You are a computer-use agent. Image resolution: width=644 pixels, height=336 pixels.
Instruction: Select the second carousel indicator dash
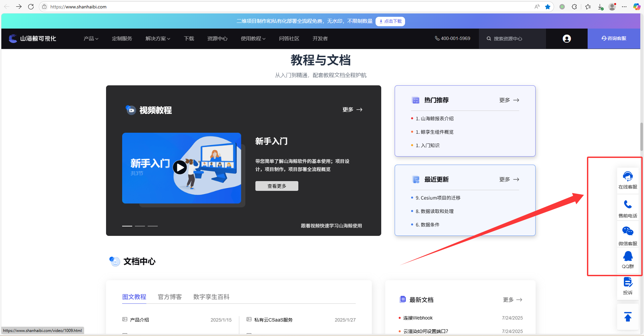pyautogui.click(x=140, y=226)
